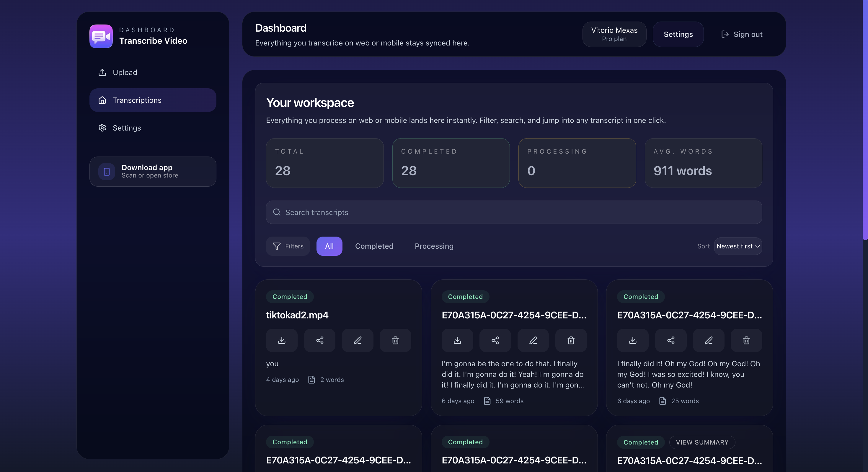Open the tiktokad2.mp4 transcript title
The width and height of the screenshot is (868, 472).
pos(297,315)
